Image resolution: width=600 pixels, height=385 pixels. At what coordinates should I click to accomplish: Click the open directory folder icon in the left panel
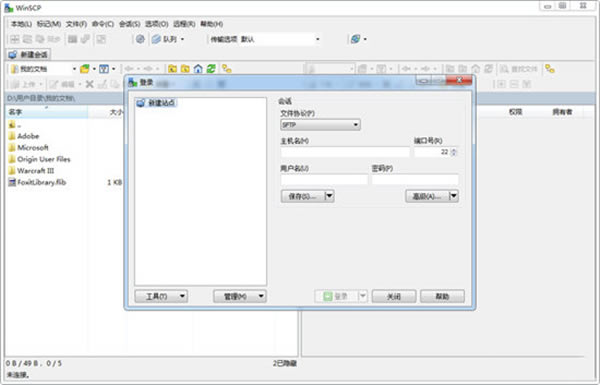[85, 69]
